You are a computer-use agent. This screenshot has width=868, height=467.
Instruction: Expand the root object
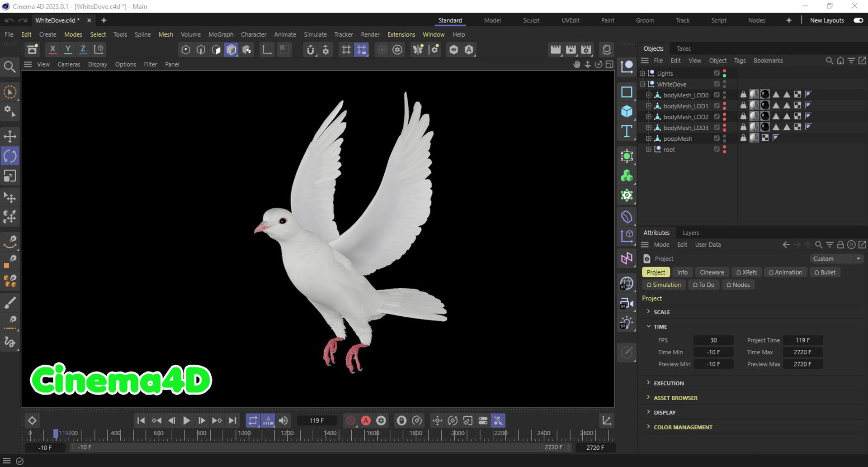coord(649,149)
